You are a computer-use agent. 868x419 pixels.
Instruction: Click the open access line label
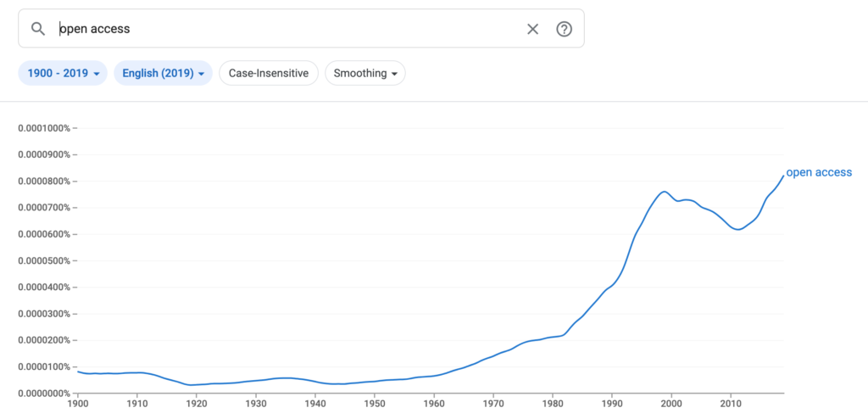(819, 173)
